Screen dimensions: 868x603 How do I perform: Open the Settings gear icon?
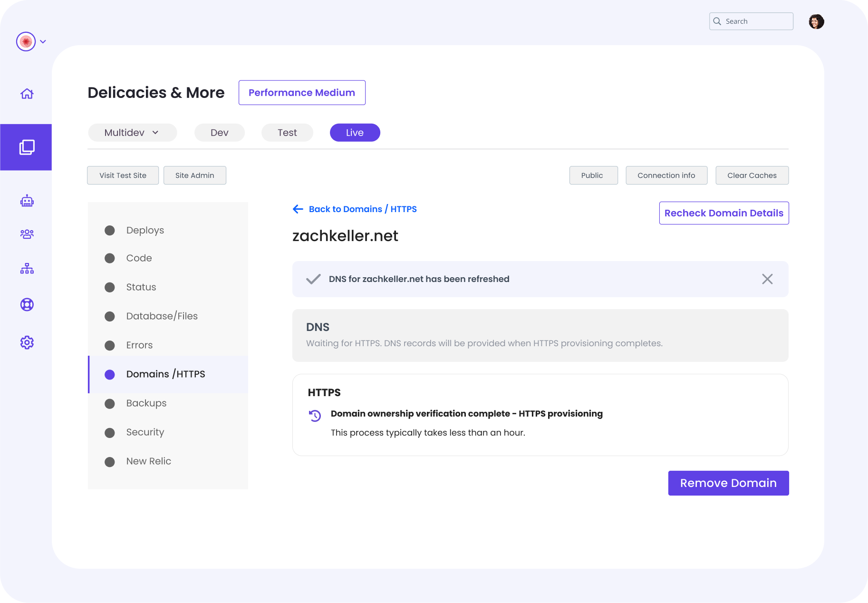click(x=27, y=342)
